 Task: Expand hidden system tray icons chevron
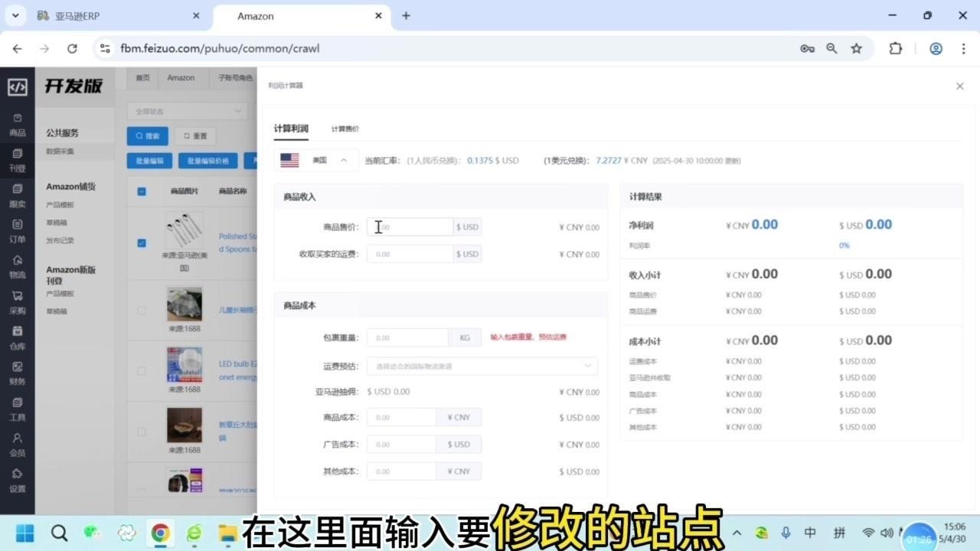(737, 533)
